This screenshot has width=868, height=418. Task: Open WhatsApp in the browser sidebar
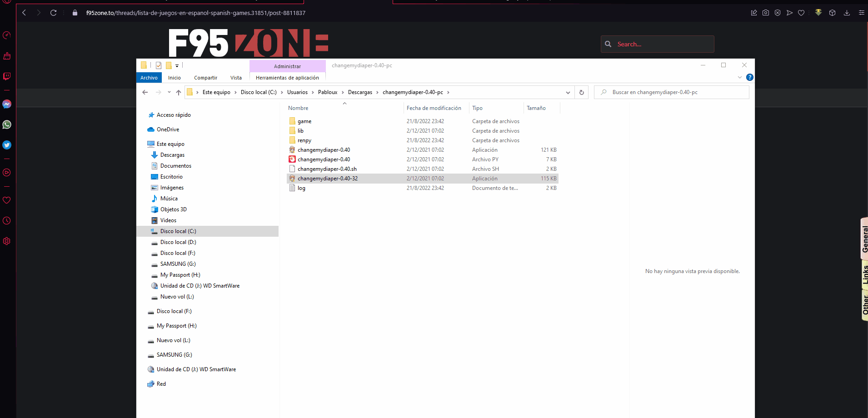[7, 124]
